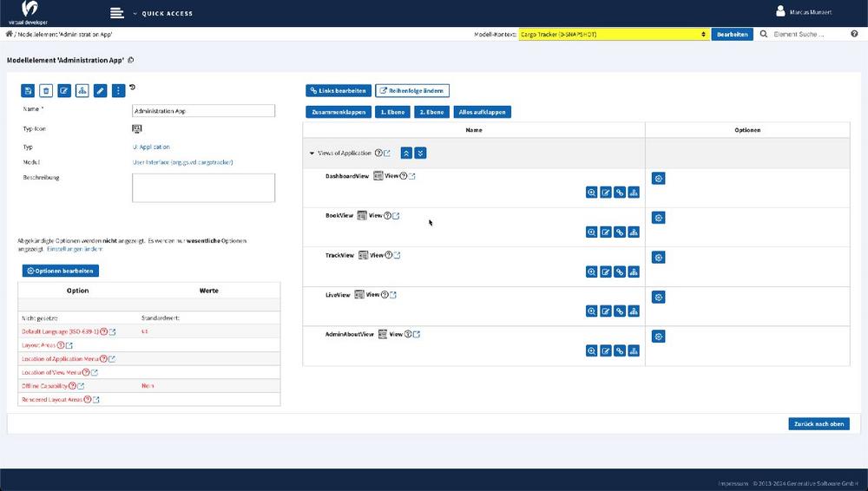Open the Modell-Kontext Cargo Tracker dropdown

point(613,35)
